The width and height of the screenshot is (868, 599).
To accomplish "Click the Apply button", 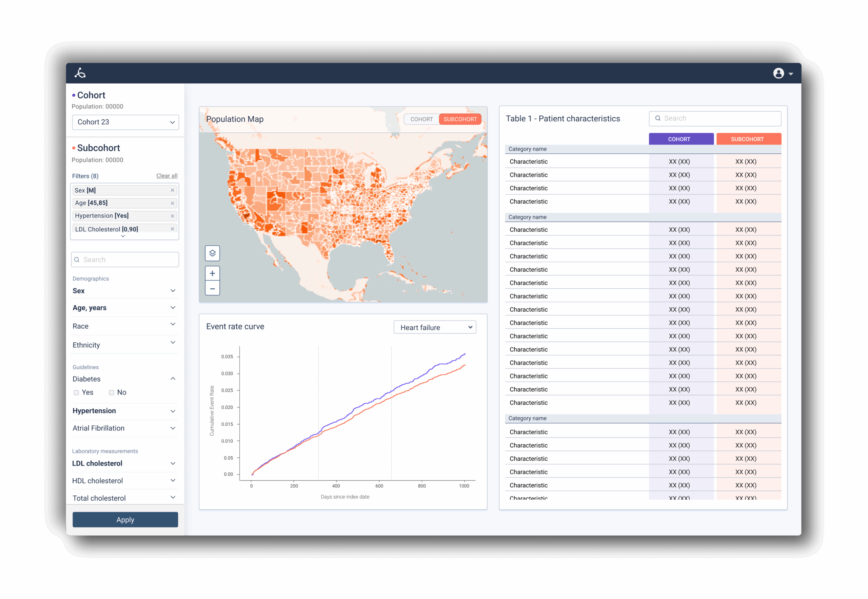I will 125,520.
